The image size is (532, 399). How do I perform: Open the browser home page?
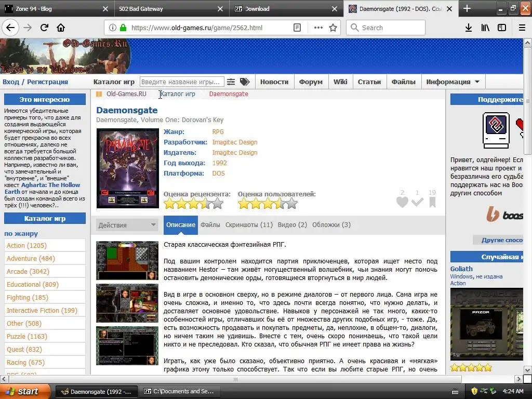click(x=61, y=28)
